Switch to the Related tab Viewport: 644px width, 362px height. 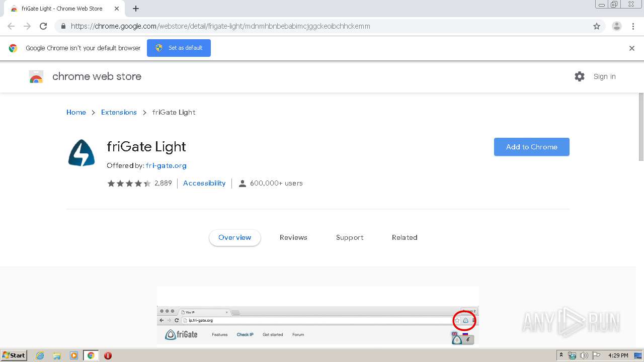(405, 238)
